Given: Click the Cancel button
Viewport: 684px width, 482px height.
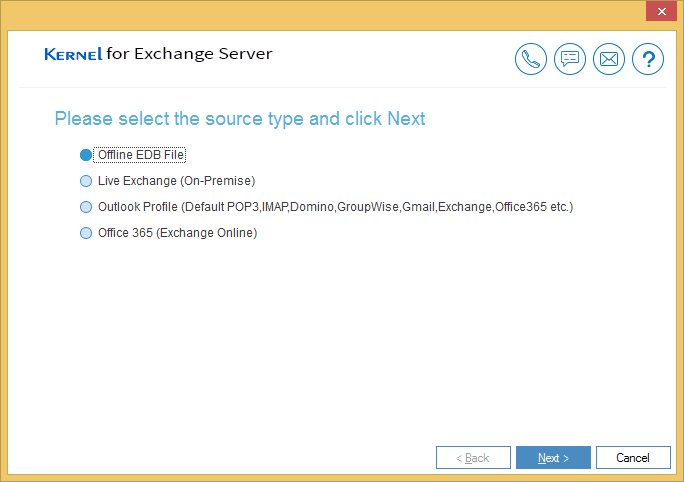Looking at the screenshot, I should point(633,458).
